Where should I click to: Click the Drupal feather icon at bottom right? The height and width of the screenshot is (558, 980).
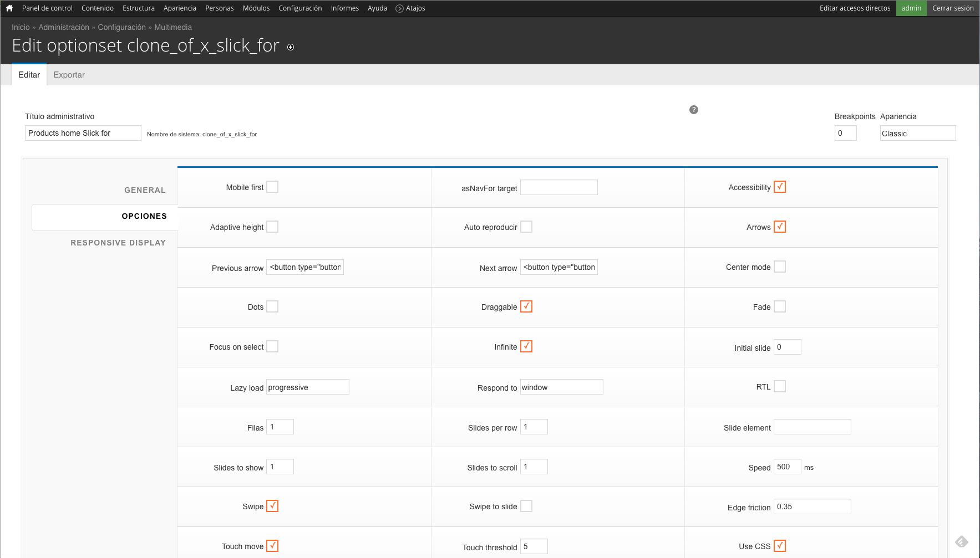(962, 540)
